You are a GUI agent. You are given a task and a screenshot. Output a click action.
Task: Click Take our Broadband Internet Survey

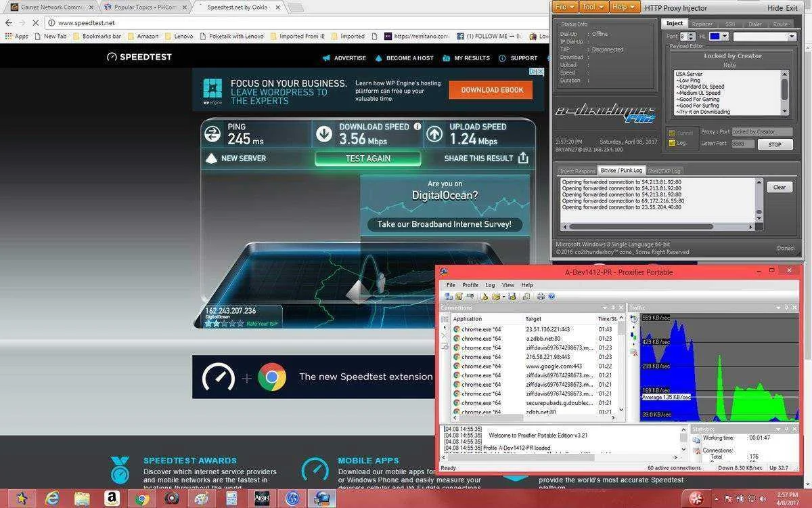(445, 224)
